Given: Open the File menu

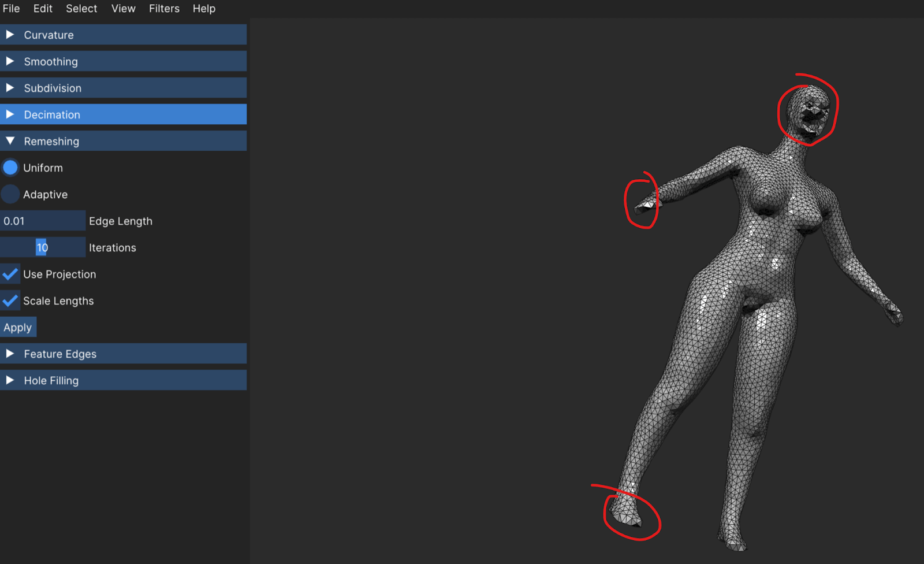Looking at the screenshot, I should pyautogui.click(x=11, y=9).
